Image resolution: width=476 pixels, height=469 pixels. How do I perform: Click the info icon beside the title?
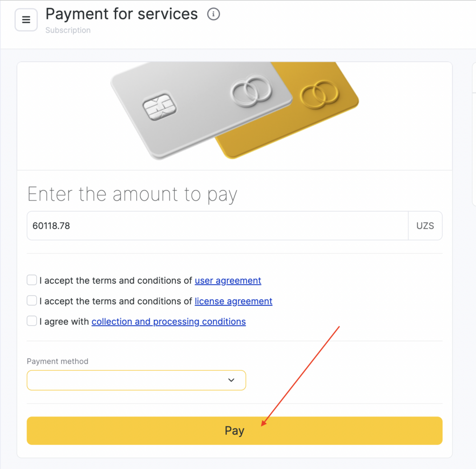(213, 14)
